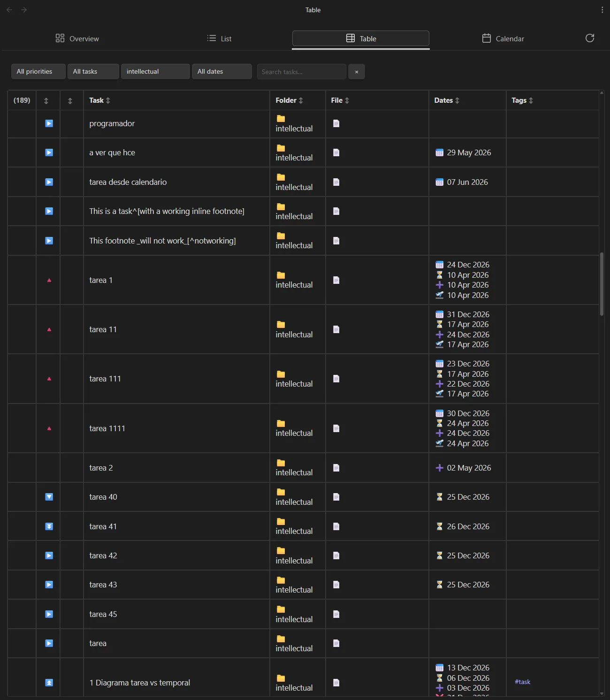Screen dimensions: 610x700
Task: Click date '30 Dec 2026' for tarea 1111
Action: point(468,413)
